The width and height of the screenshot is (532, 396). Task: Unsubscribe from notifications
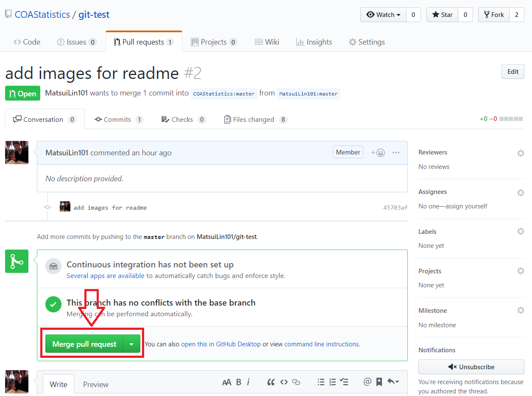[x=471, y=367]
